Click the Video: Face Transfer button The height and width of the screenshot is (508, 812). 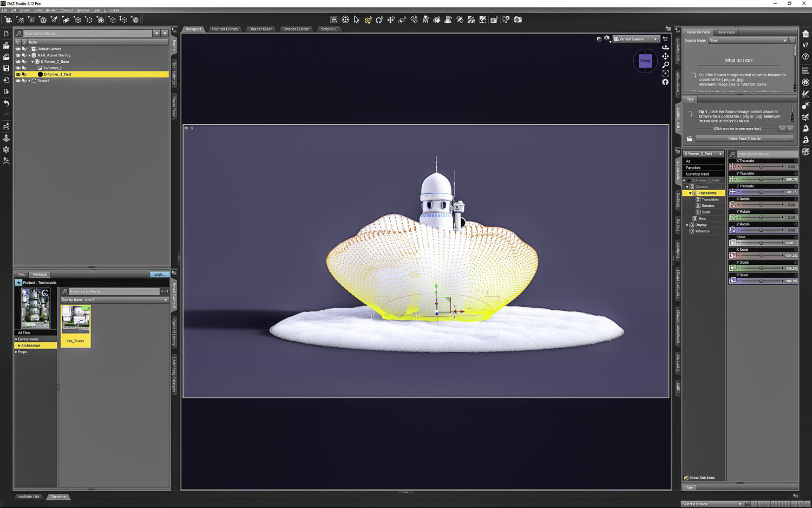(744, 139)
